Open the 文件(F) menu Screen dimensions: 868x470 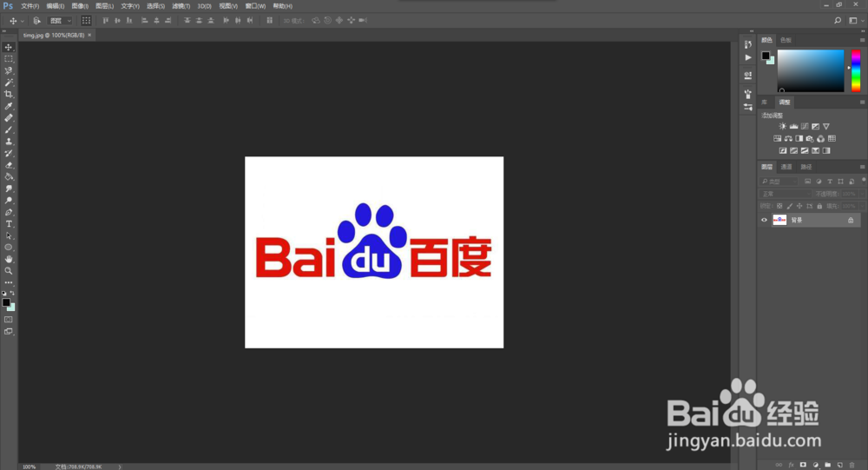tap(30, 6)
